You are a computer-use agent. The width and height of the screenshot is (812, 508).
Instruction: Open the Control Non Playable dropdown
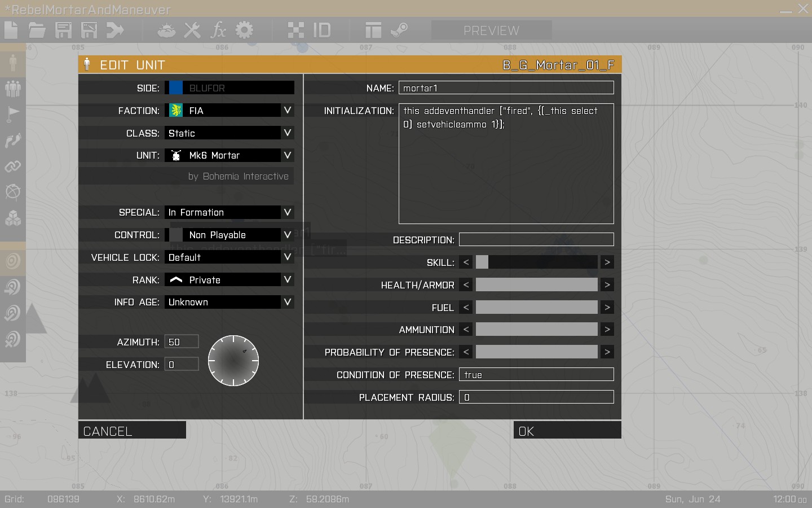pyautogui.click(x=230, y=235)
